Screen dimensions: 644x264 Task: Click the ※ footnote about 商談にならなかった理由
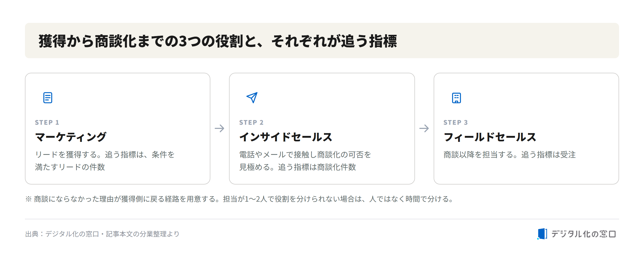click(239, 199)
